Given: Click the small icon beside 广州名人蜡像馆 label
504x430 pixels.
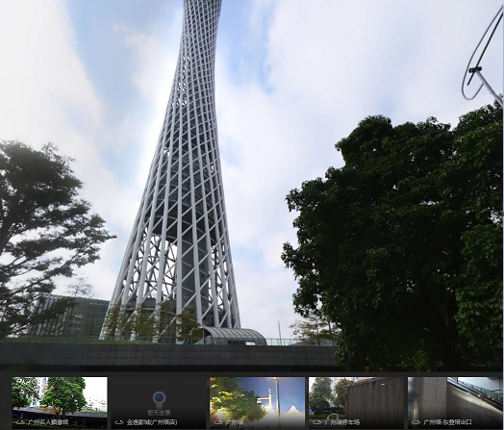Looking at the screenshot, I should click(20, 422).
